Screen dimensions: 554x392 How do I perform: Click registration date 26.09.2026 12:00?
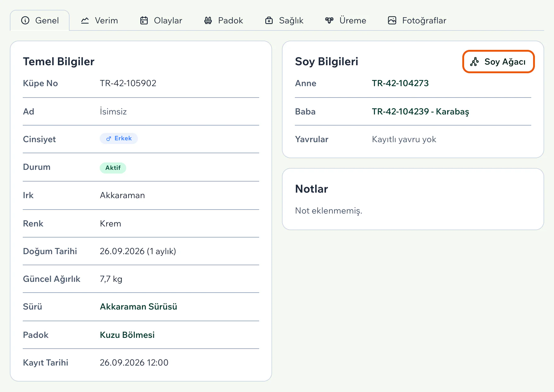click(x=134, y=362)
